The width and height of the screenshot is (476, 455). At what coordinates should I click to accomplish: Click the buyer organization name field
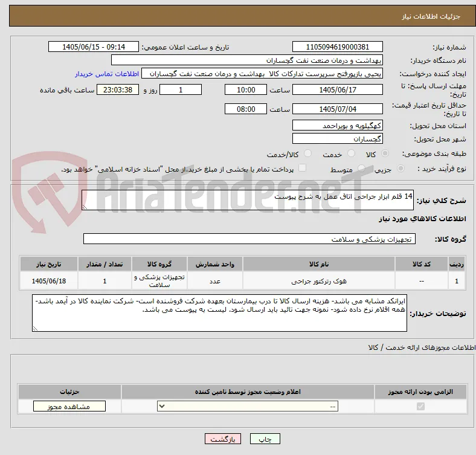point(247,60)
